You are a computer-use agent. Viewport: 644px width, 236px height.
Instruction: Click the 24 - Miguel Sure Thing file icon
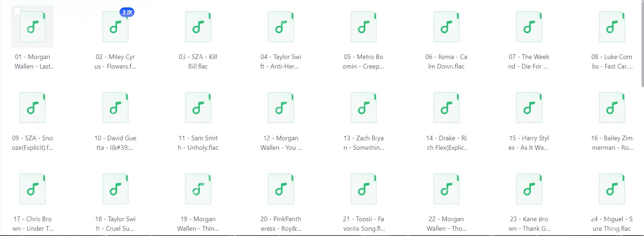(x=612, y=189)
